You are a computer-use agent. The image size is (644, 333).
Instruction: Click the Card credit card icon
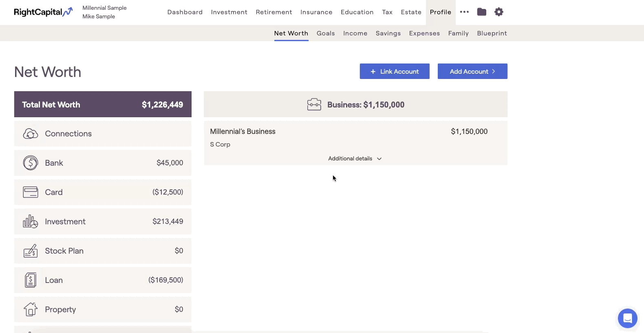31,192
